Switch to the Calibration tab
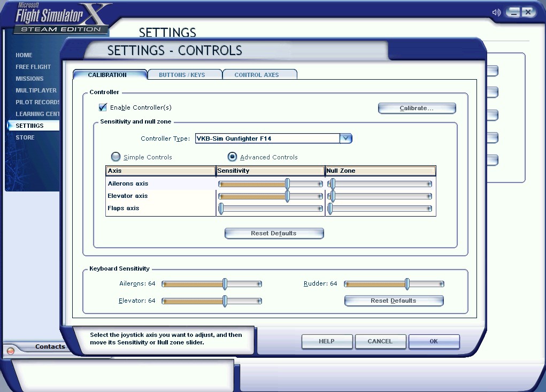This screenshot has width=546, height=392. 110,74
